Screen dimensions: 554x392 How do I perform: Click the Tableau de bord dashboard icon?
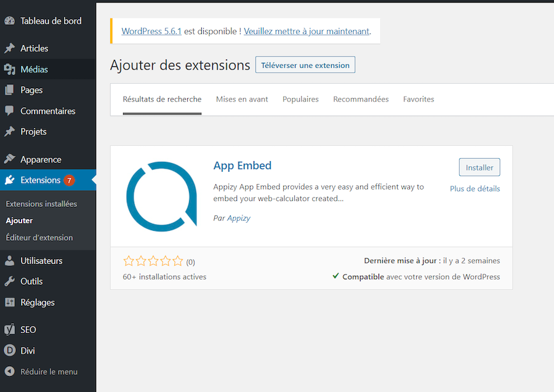pyautogui.click(x=9, y=21)
